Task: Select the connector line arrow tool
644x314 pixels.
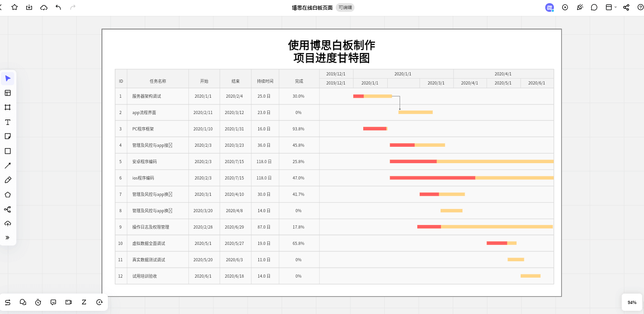Action: tap(8, 165)
